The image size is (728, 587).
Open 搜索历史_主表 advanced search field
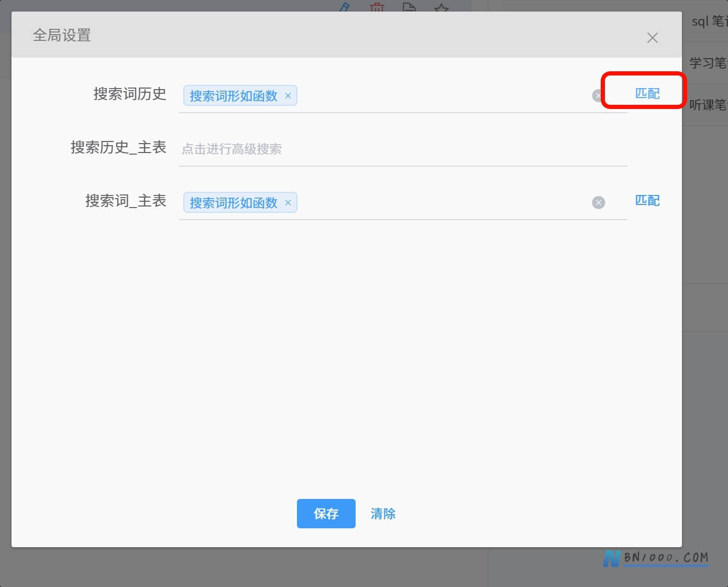click(x=403, y=149)
